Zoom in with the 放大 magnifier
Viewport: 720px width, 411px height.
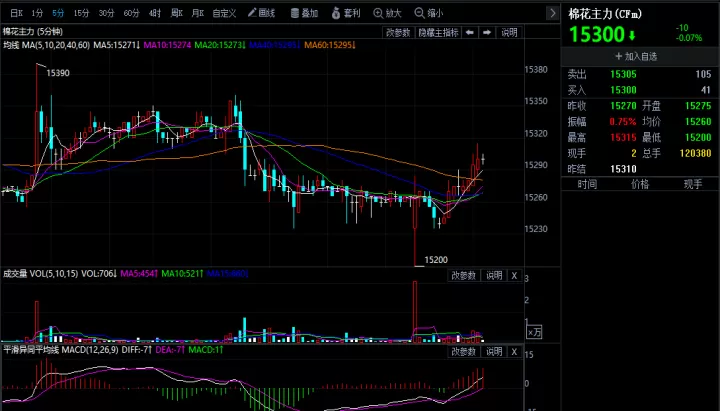(387, 13)
